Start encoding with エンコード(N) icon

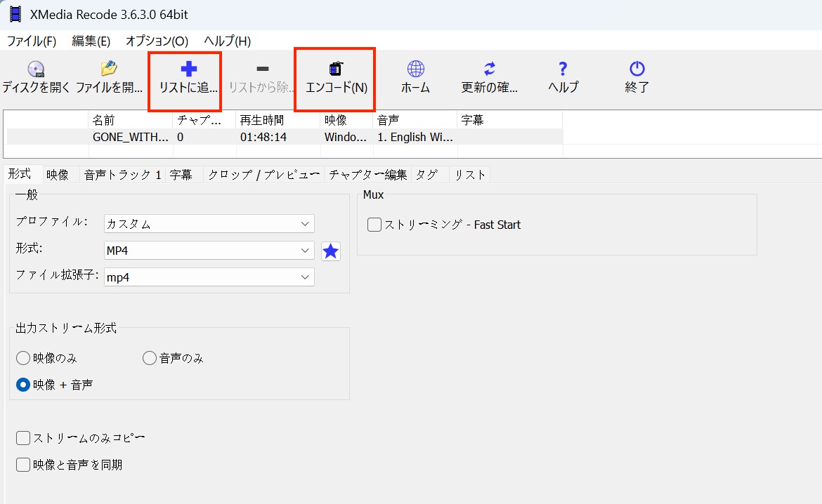point(336,69)
